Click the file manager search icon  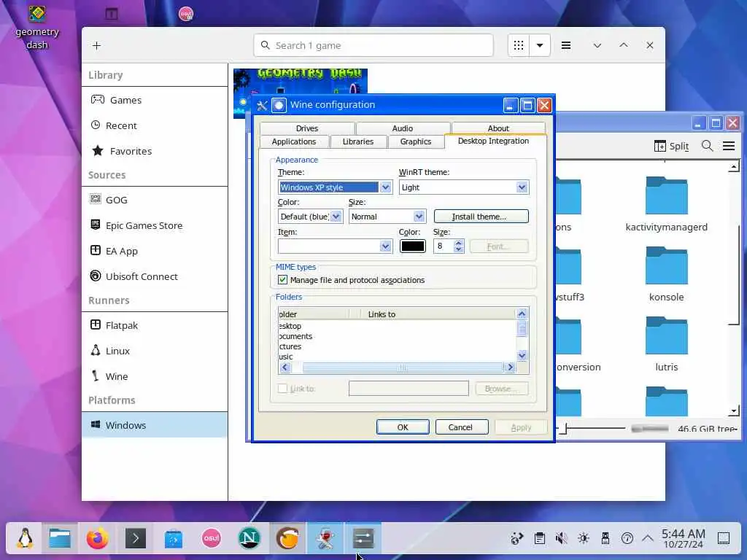click(x=707, y=146)
